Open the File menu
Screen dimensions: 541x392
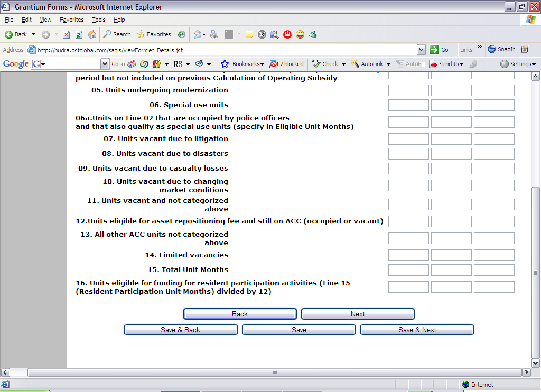click(9, 20)
